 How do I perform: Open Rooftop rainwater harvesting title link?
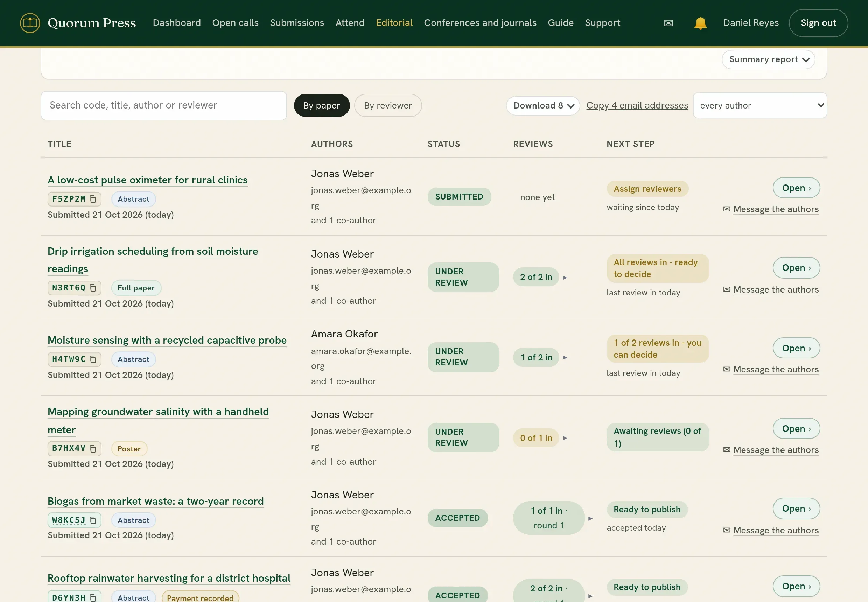pos(169,578)
